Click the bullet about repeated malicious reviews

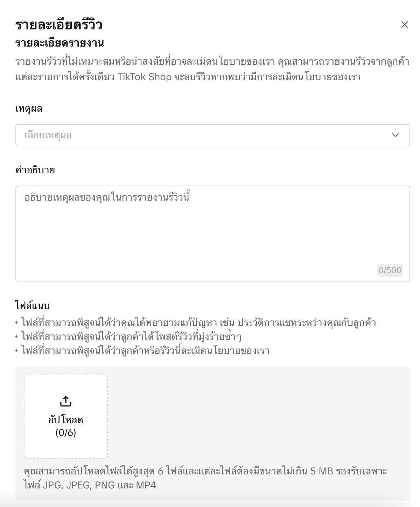(131, 337)
